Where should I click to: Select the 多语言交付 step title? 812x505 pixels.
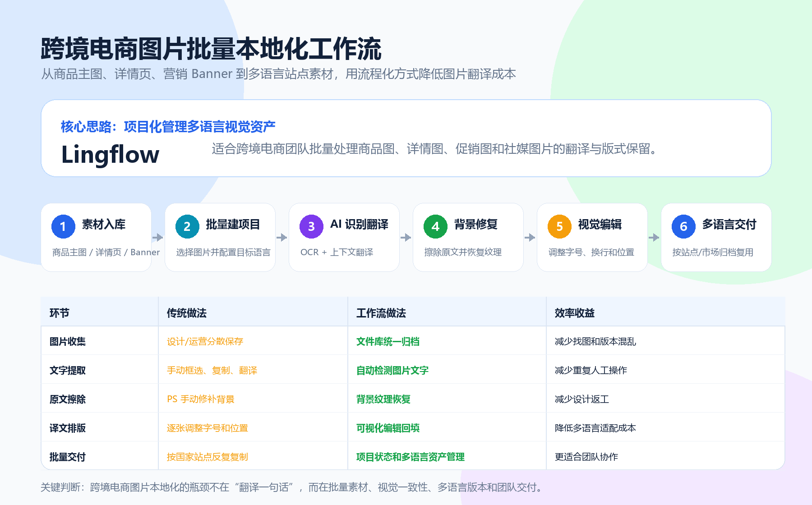[729, 224]
